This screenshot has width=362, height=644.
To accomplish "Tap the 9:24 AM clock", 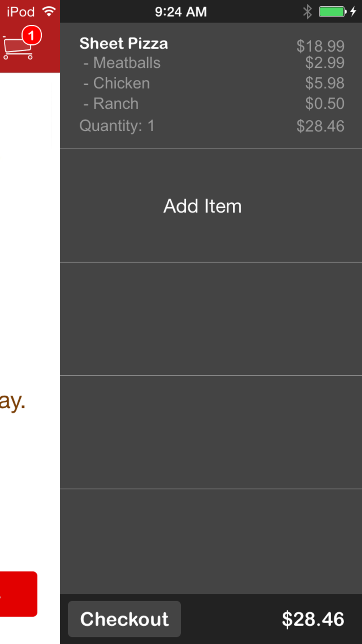I will coord(181,12).
